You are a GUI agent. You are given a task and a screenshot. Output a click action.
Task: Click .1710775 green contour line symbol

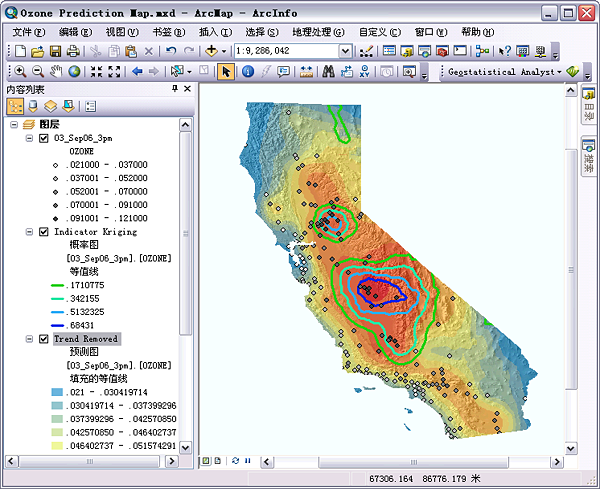click(57, 285)
